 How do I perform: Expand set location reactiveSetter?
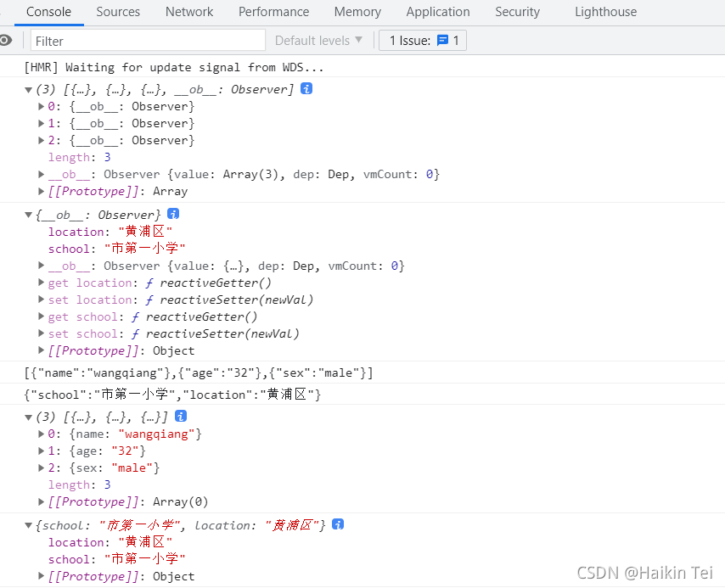click(x=41, y=300)
